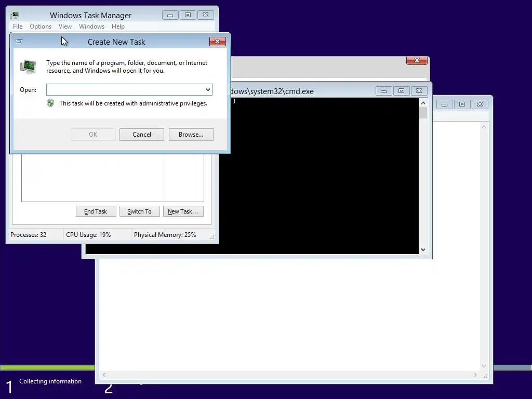The image size is (532, 399).
Task: Minimize the white background window
Action: [x=445, y=104]
